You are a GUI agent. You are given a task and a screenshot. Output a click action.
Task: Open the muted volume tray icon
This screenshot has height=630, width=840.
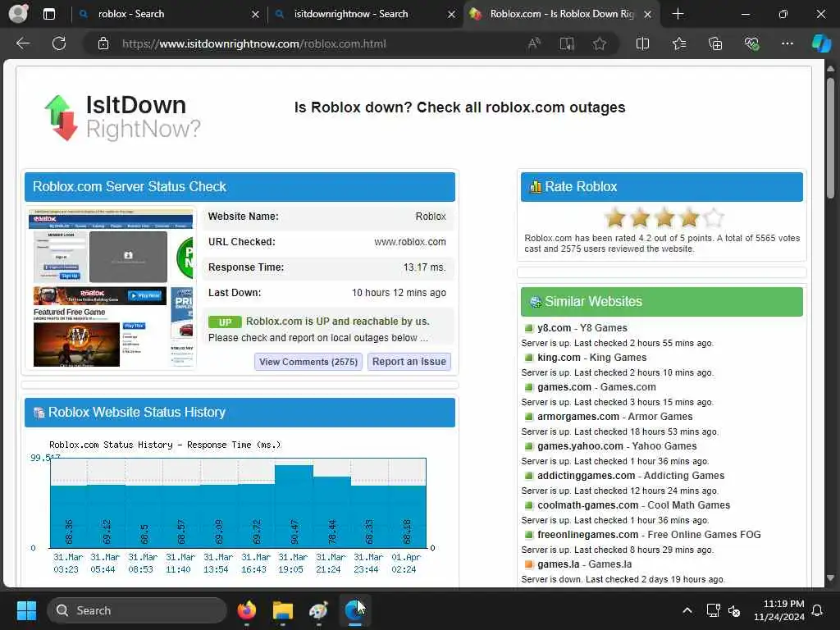[734, 610]
